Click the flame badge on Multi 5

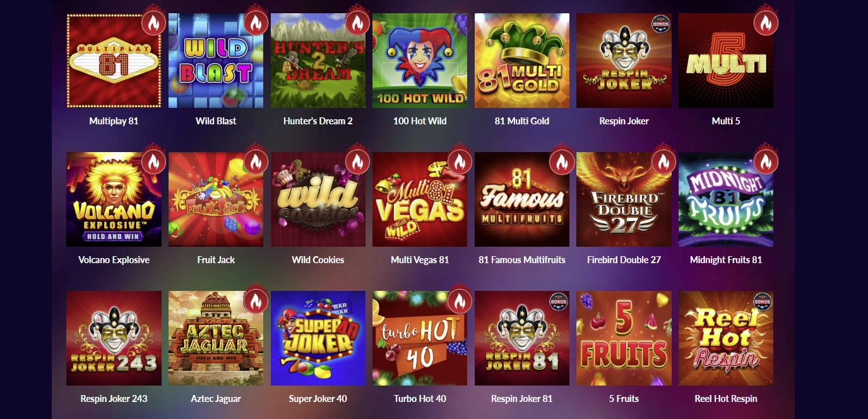766,23
